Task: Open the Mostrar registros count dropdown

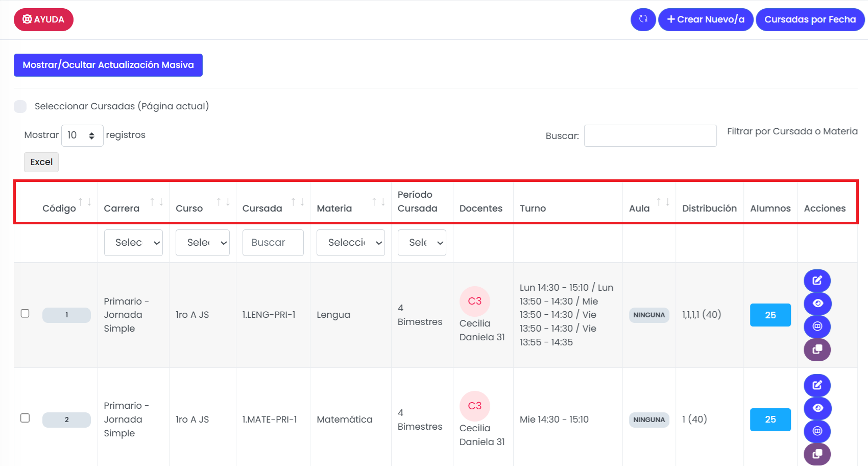Action: (x=82, y=135)
